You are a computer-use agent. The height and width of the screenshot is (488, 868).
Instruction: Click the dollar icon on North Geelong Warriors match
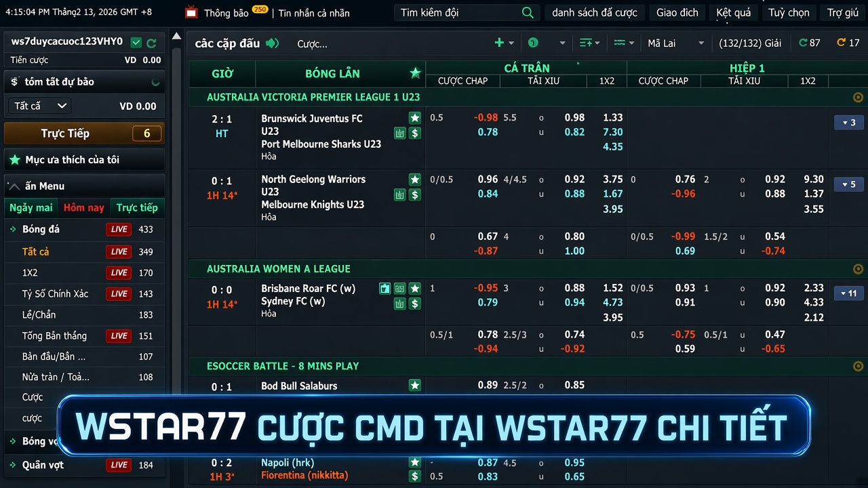pyautogui.click(x=415, y=195)
